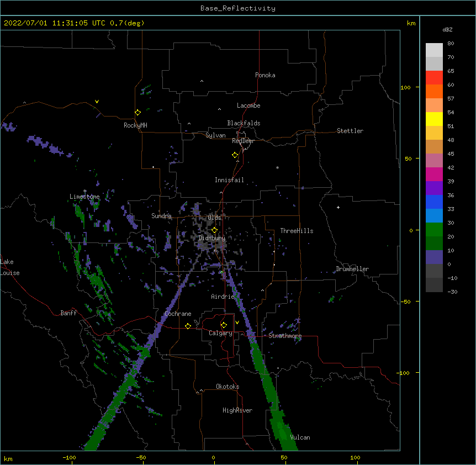Select the blue 33-36 dBZ legend swatch
The height and width of the screenshot is (465, 476).
pyautogui.click(x=434, y=202)
